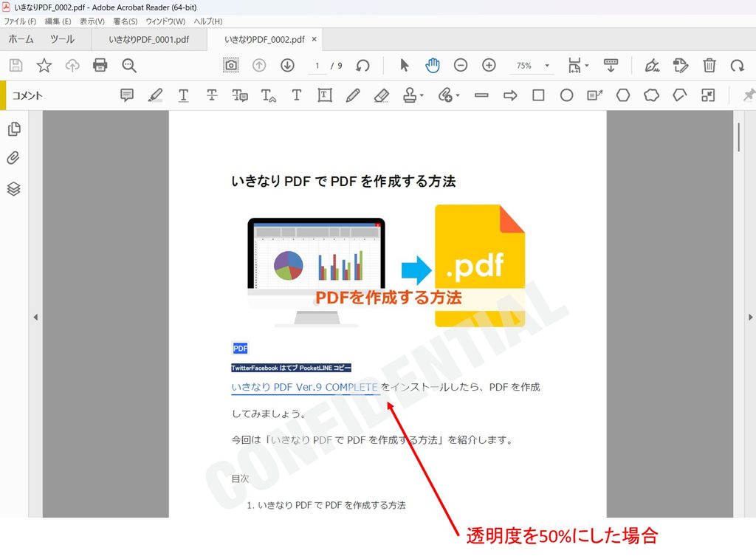Activate the hand pan tool
The height and width of the screenshot is (559, 756).
[x=433, y=65]
